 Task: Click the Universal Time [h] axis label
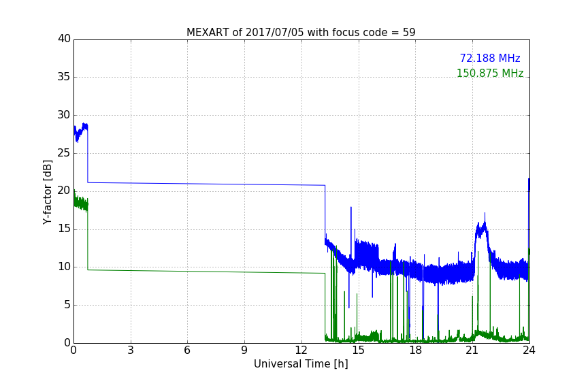point(301,364)
